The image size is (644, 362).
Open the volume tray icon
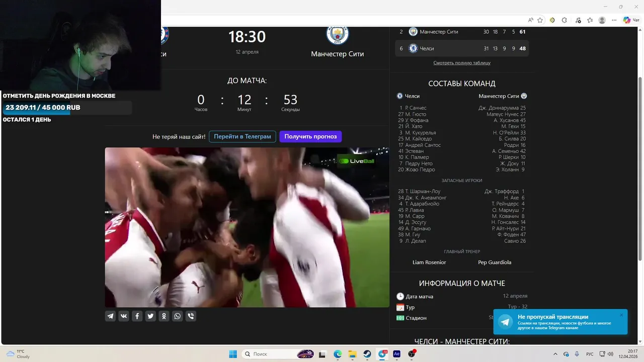(610, 354)
